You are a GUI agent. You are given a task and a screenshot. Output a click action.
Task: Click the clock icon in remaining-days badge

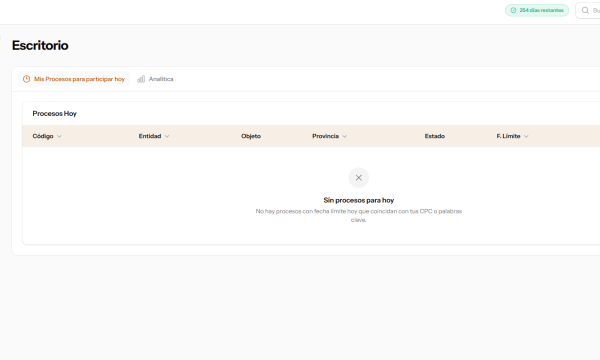tap(513, 10)
